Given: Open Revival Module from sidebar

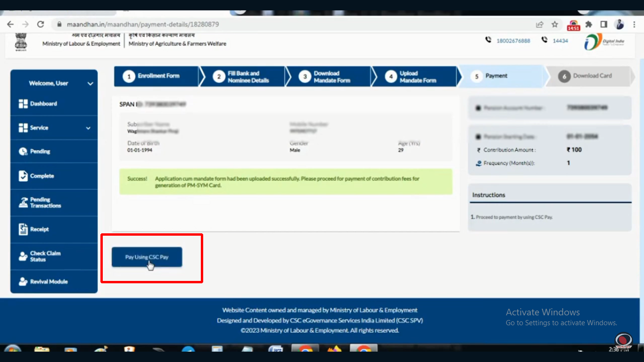Looking at the screenshot, I should click(49, 281).
